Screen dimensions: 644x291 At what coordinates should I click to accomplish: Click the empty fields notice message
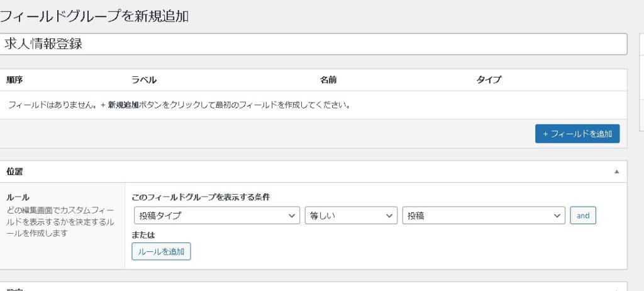pyautogui.click(x=179, y=105)
